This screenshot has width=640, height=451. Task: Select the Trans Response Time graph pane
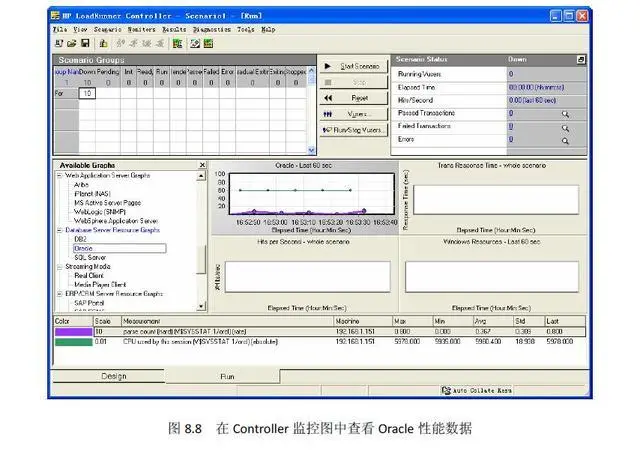coord(493,198)
